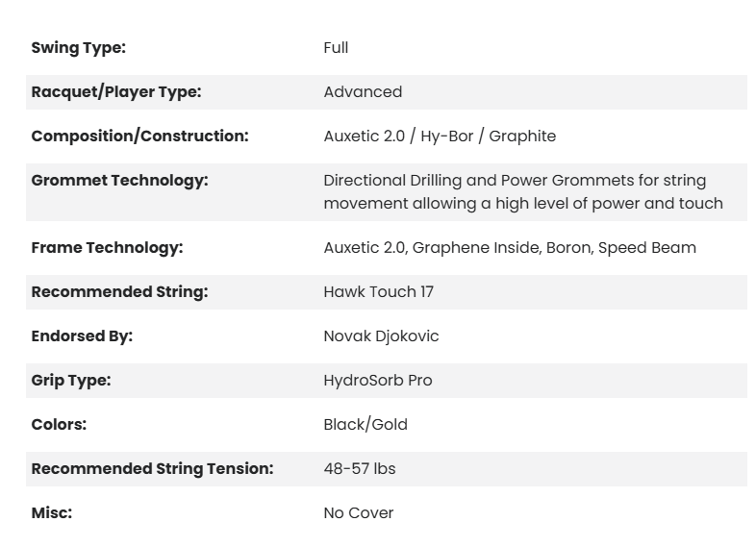Click the Grip Type label

71,381
